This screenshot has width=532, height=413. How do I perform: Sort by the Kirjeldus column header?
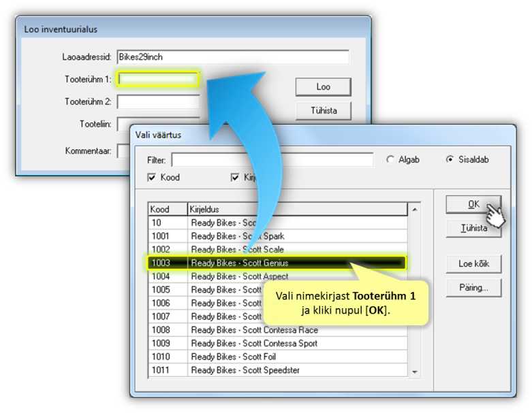(x=297, y=210)
